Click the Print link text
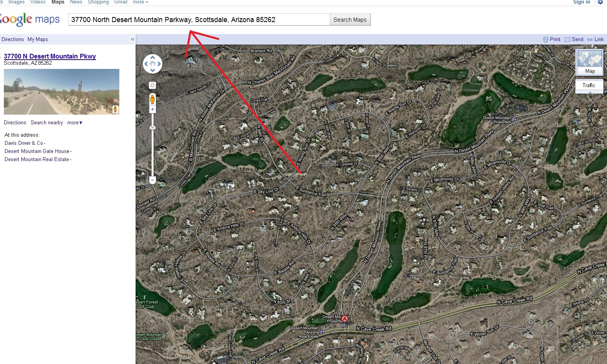 [x=555, y=39]
